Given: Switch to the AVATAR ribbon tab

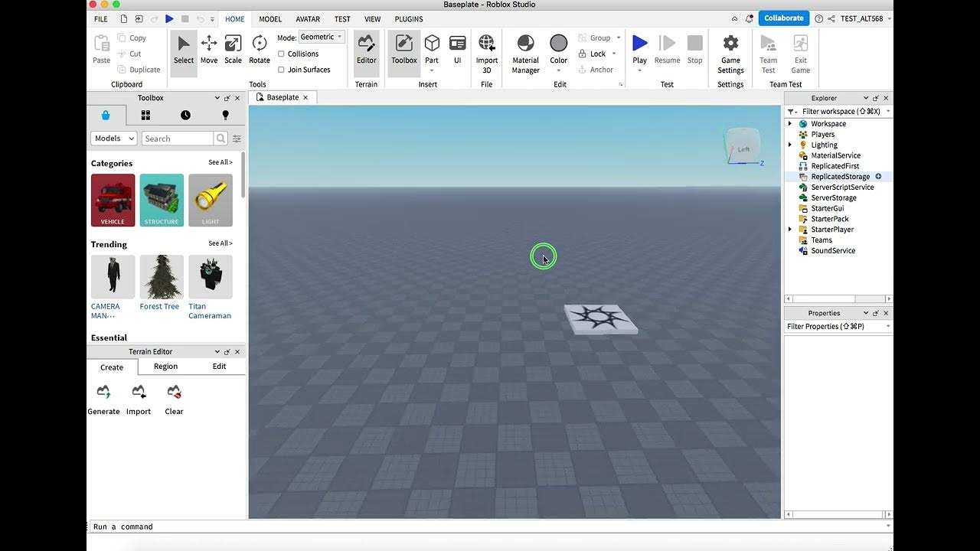Looking at the screenshot, I should 308,19.
